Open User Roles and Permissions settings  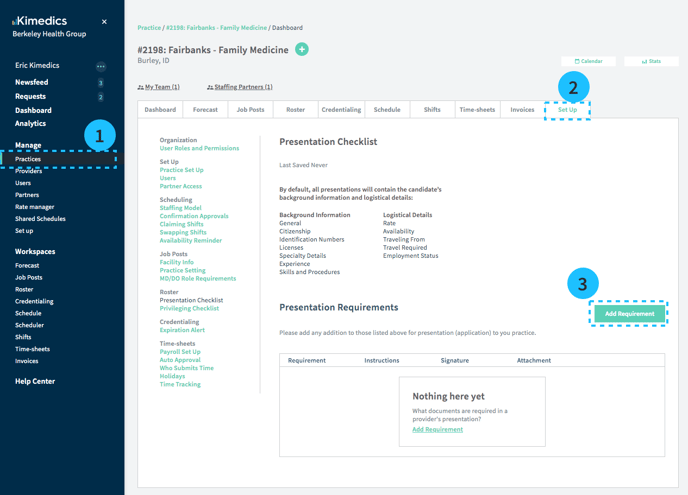pos(199,148)
